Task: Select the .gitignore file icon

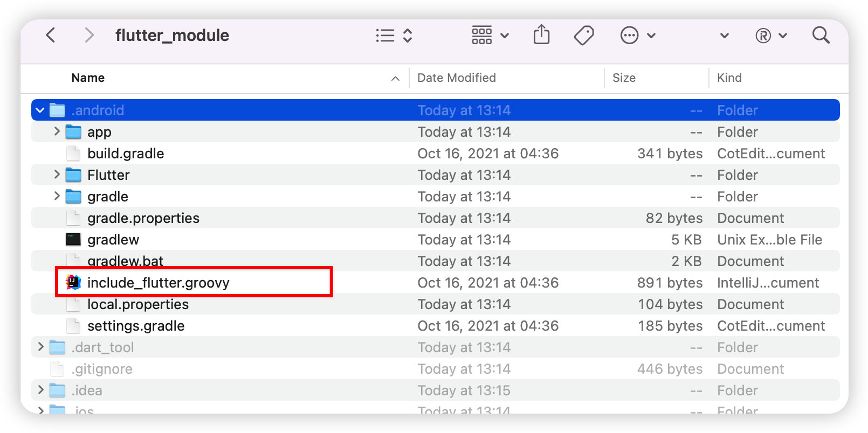Action: pos(57,369)
